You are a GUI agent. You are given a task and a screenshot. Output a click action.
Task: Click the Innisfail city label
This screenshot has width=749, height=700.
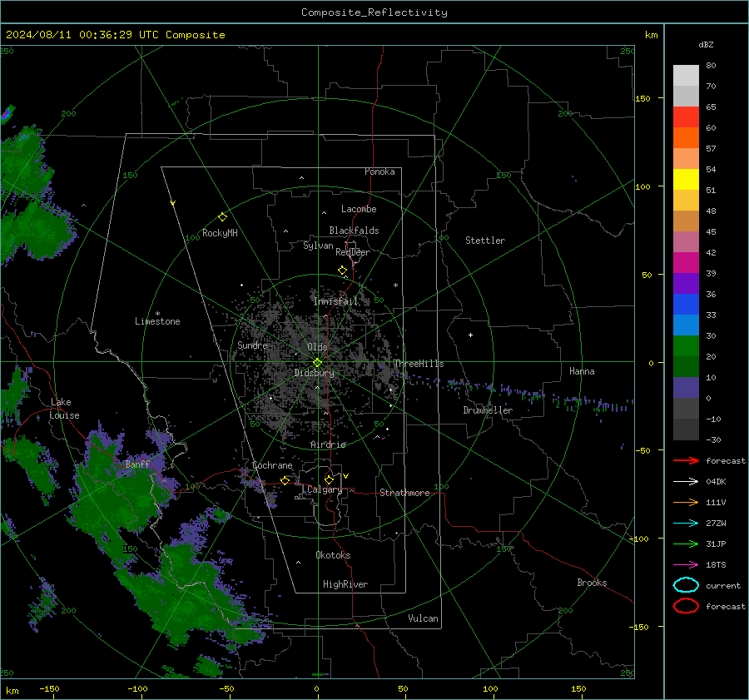pyautogui.click(x=336, y=301)
